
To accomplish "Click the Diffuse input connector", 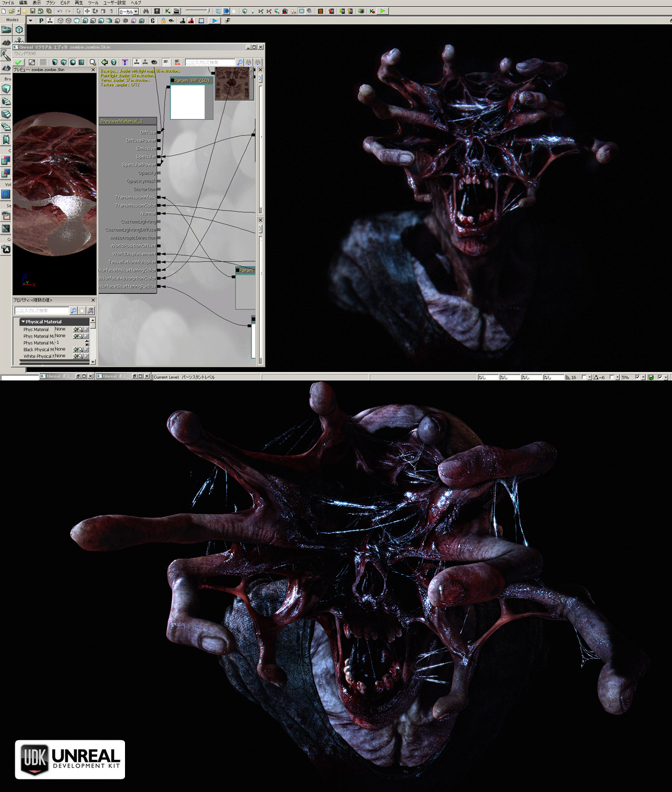I will tap(159, 132).
